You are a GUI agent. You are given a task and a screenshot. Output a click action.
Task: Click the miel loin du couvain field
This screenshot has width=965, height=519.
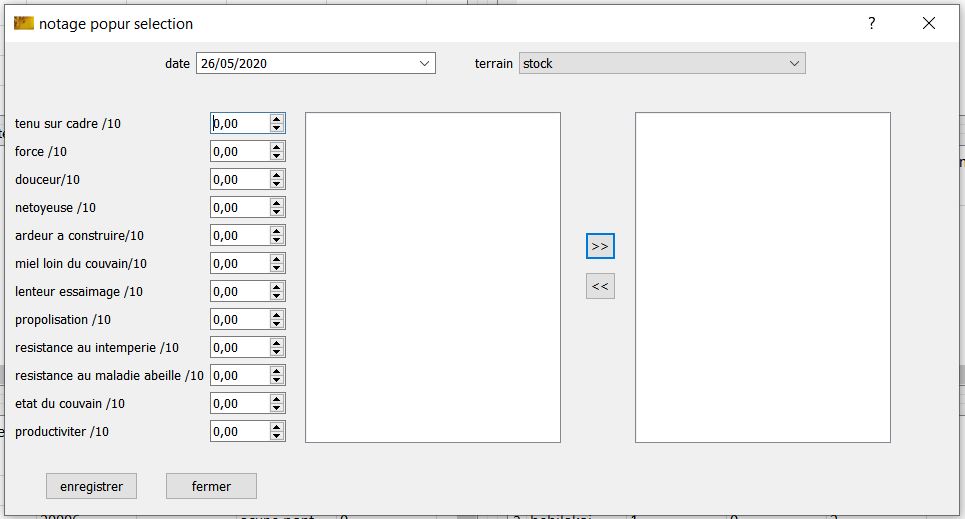240,264
